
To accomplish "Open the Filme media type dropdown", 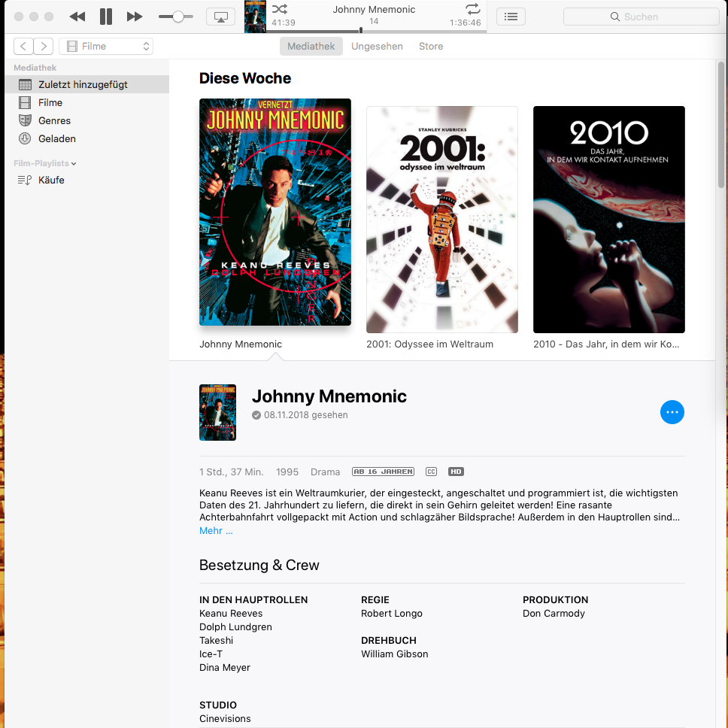I will tap(106, 47).
